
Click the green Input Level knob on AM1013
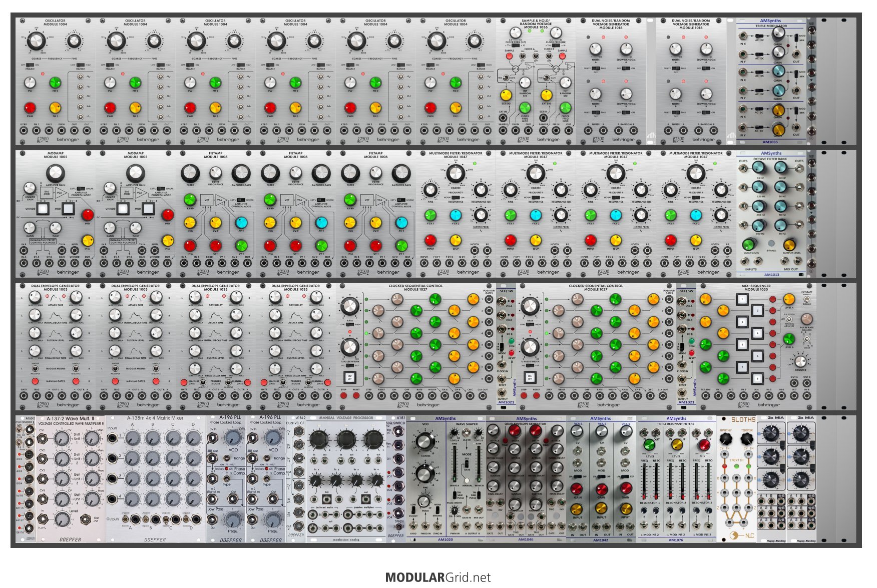coord(749,245)
